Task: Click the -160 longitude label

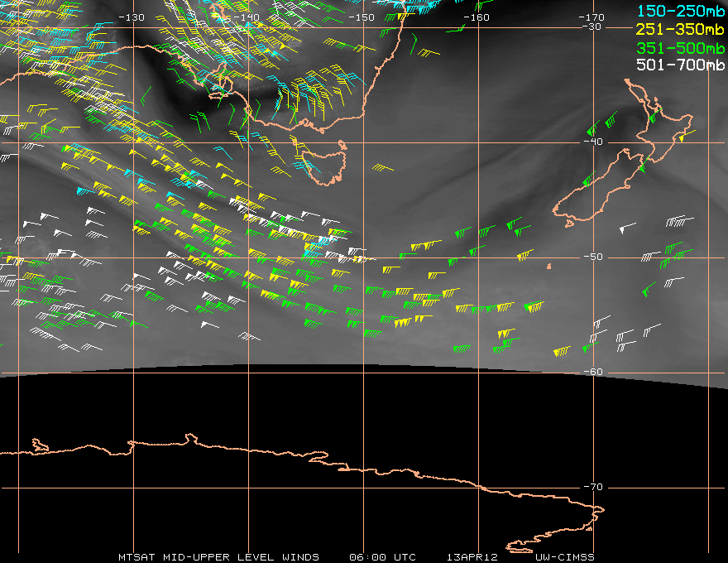Action: pyautogui.click(x=477, y=17)
